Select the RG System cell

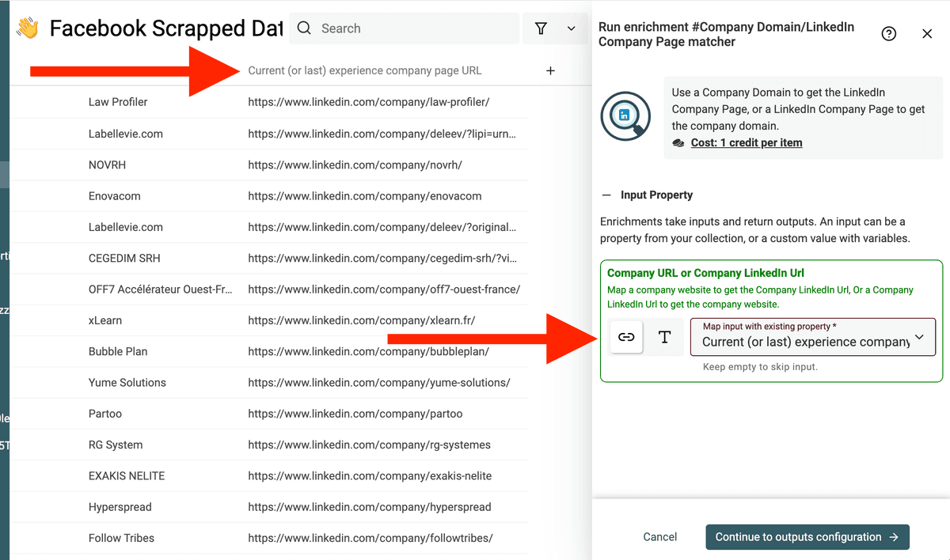116,445
